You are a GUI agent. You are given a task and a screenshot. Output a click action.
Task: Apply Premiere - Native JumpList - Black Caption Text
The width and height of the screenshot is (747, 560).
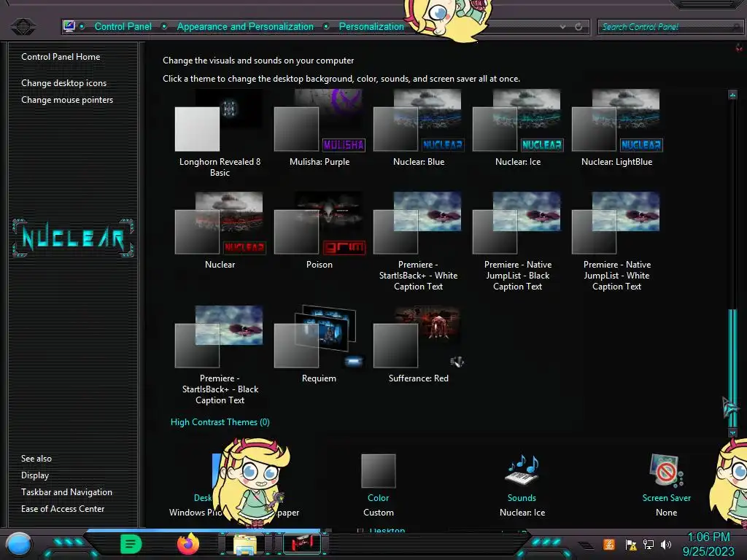click(x=518, y=241)
